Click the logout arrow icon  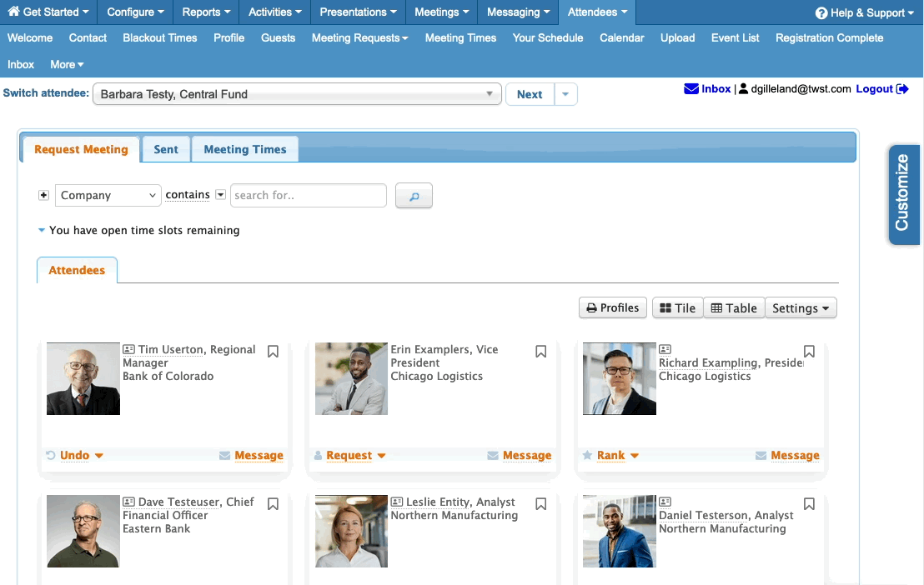(x=902, y=89)
